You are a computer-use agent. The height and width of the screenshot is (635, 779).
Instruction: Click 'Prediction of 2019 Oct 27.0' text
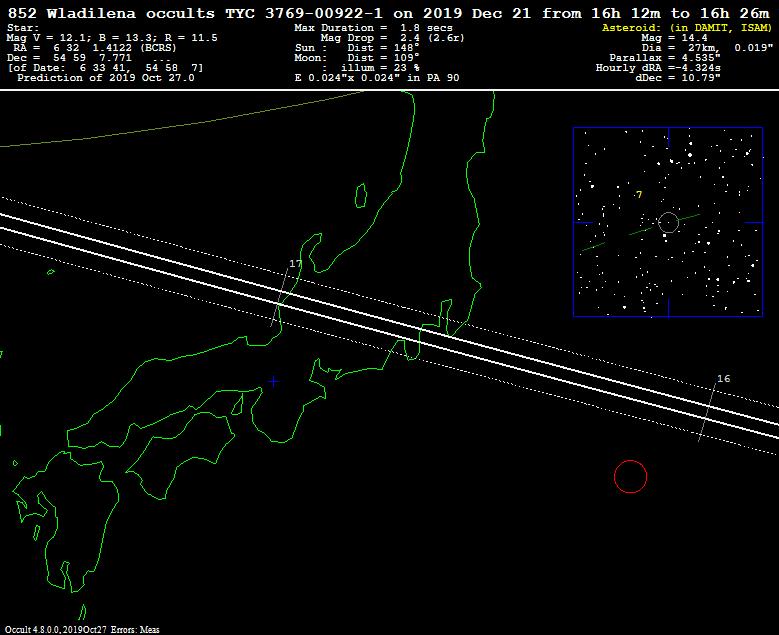(106, 78)
